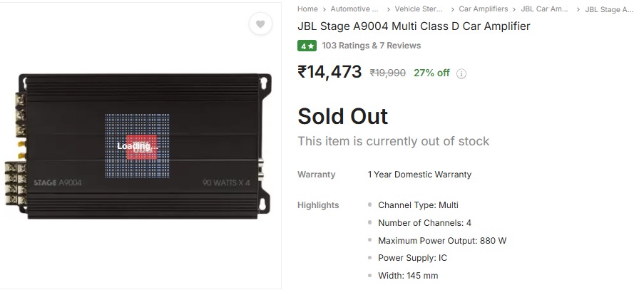Click the last breadcrumb JBL Stage A...
Viewport: 644px width, 295px height.
[608, 10]
